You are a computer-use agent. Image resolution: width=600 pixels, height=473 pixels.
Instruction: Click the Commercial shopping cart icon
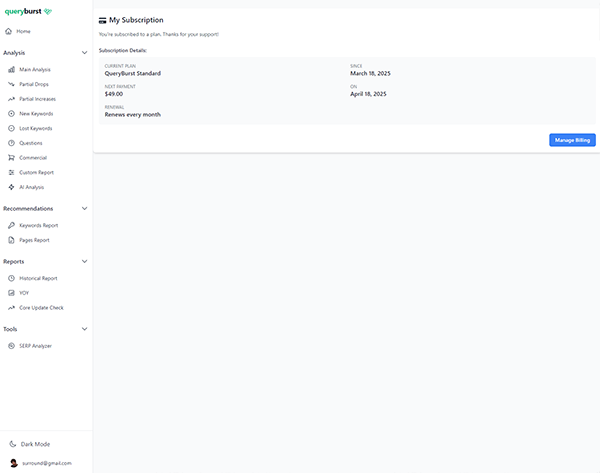click(11, 158)
